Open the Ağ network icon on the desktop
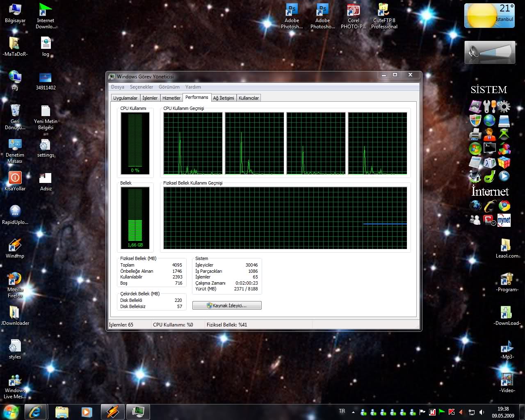 click(x=15, y=80)
